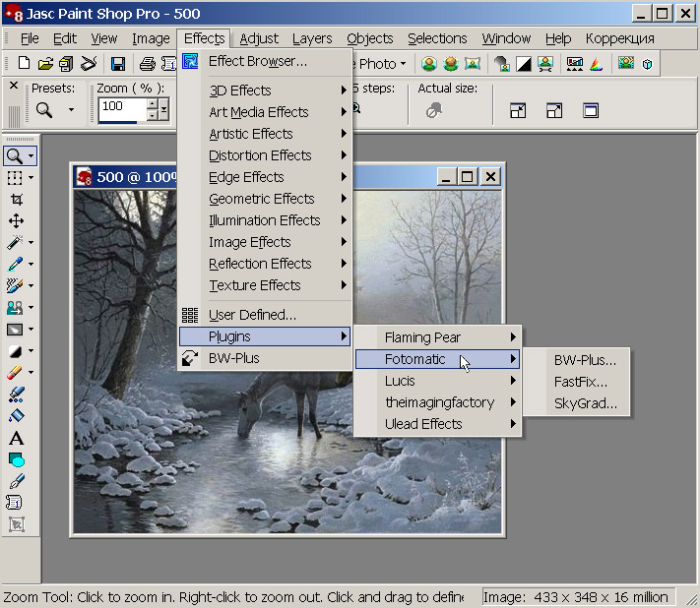Choose BW-Plus... from the Fotomatic submenu
700x608 pixels.
pos(585,359)
